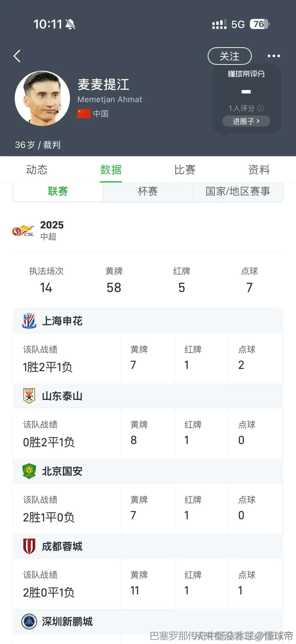296x644 pixels.
Task: Select the 联赛 segment
Action: click(58, 192)
